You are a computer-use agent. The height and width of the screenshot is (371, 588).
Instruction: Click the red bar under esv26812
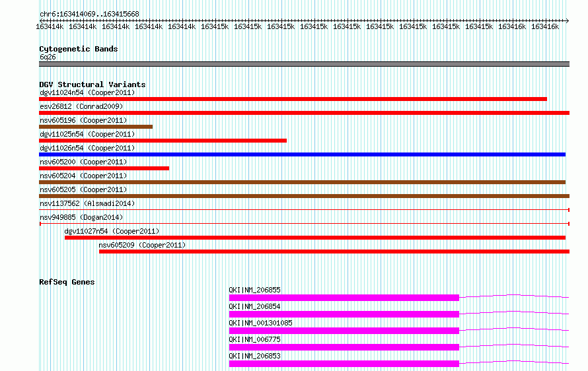click(304, 113)
